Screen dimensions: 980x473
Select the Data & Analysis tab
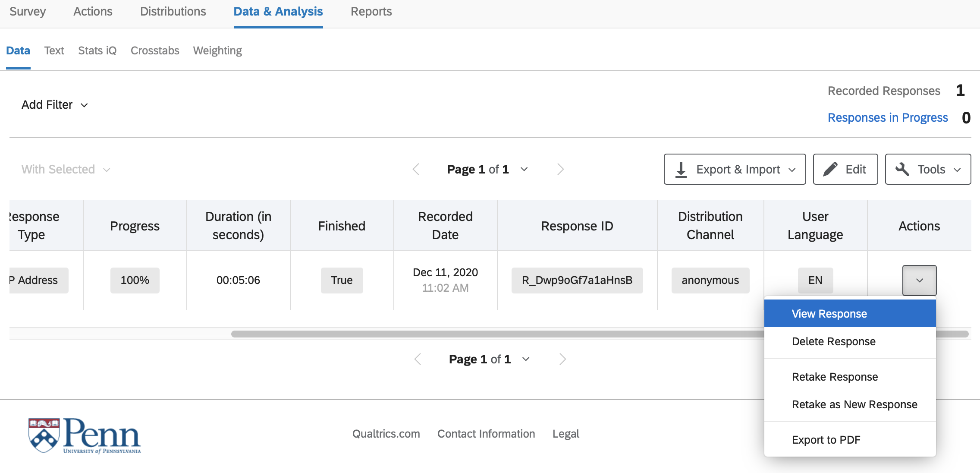click(278, 12)
